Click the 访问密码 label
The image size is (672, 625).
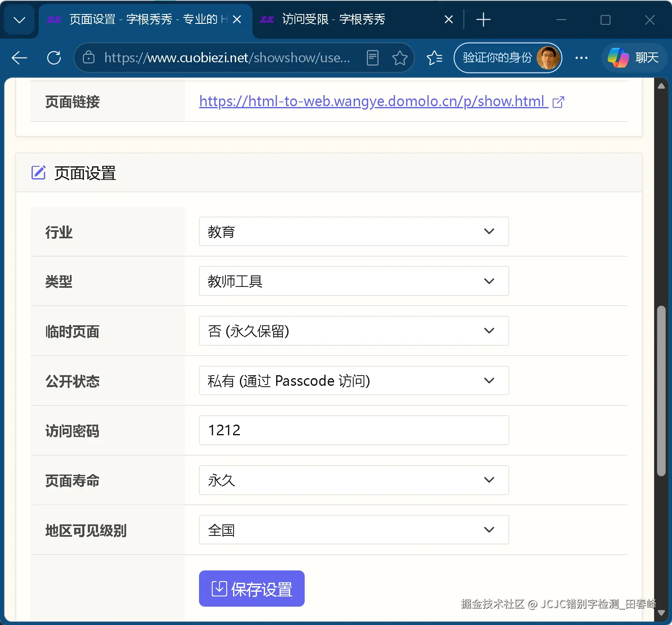click(72, 431)
